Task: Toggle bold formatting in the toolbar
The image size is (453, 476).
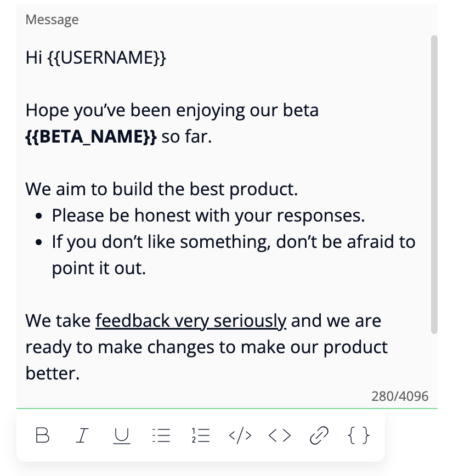Action: pyautogui.click(x=42, y=435)
